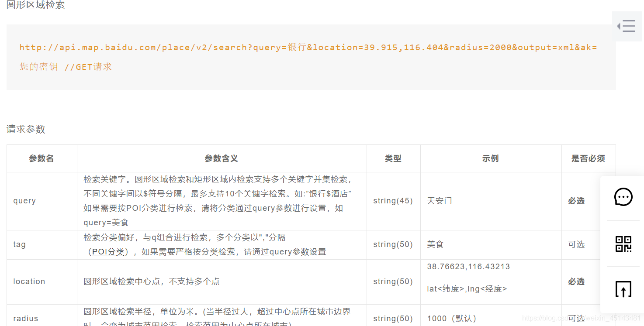Open the POI分类 link
The image size is (644, 326).
click(108, 252)
